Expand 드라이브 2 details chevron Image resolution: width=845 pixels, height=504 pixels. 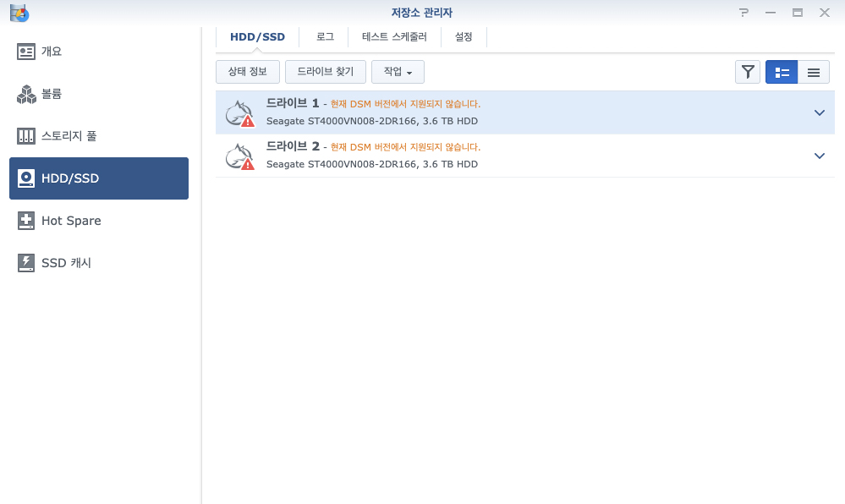tap(819, 156)
